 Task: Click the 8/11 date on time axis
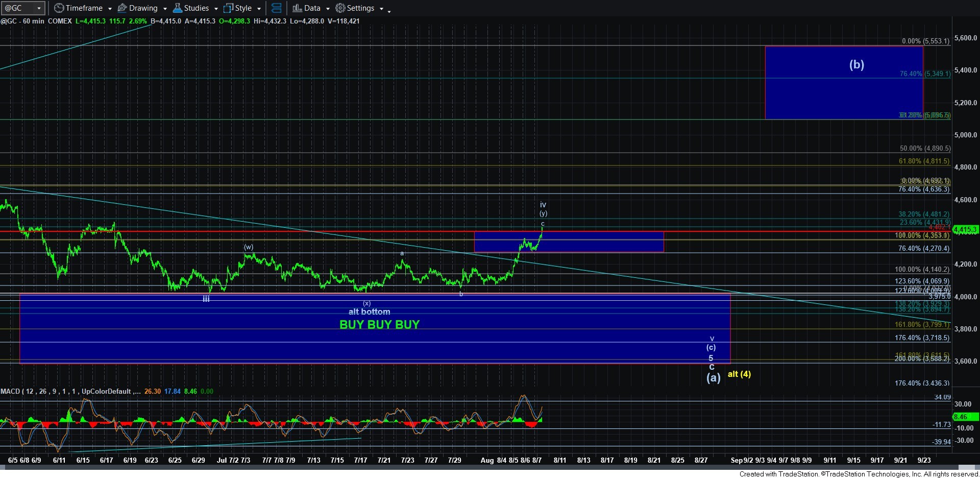[x=560, y=460]
